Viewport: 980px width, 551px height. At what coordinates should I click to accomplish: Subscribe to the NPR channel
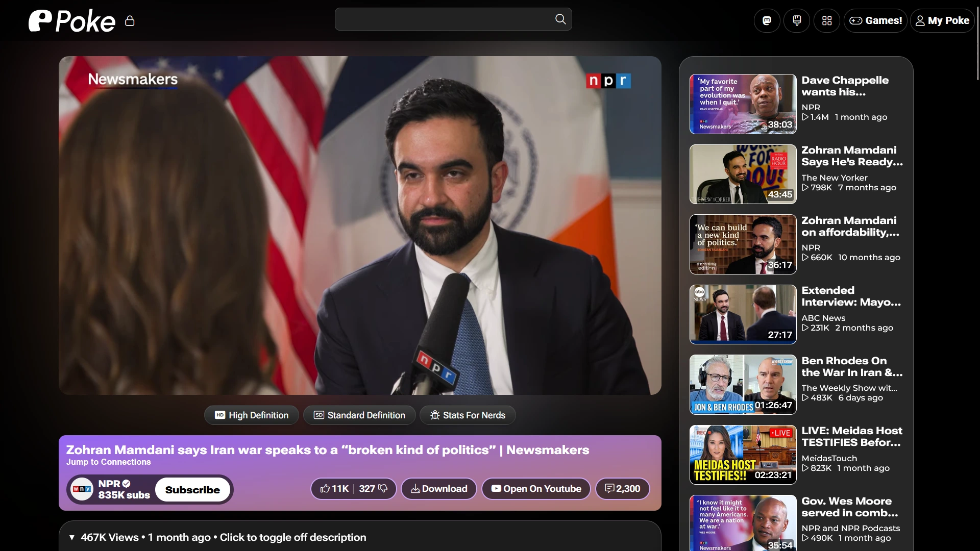tap(192, 490)
